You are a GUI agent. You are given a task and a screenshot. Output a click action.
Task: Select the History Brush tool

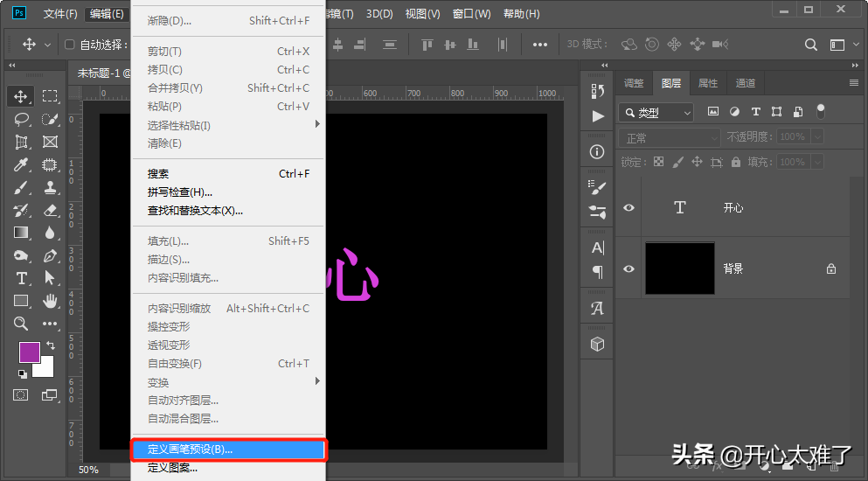20,210
